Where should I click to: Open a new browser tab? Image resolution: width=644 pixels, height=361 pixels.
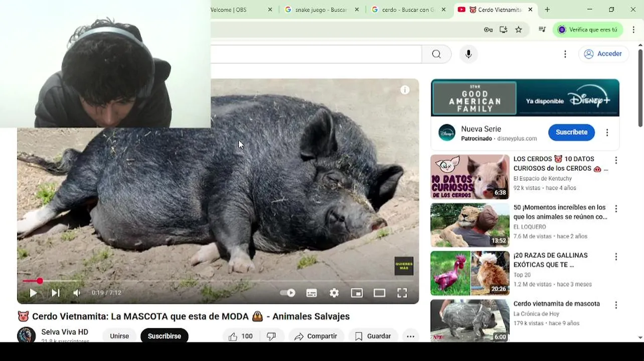547,10
